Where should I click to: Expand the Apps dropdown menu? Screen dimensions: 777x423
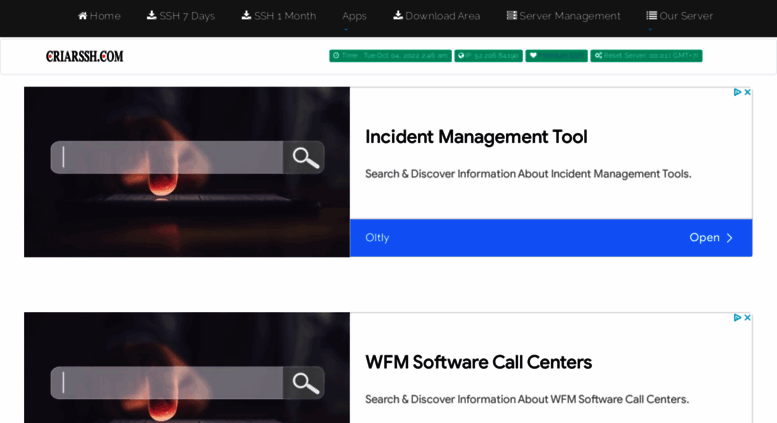[x=354, y=16]
